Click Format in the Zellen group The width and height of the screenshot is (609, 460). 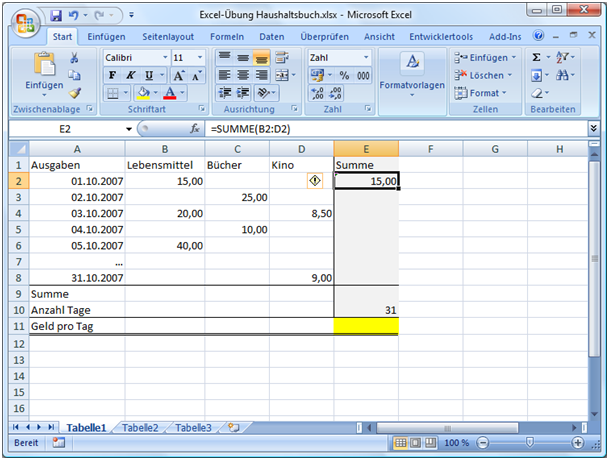click(480, 93)
